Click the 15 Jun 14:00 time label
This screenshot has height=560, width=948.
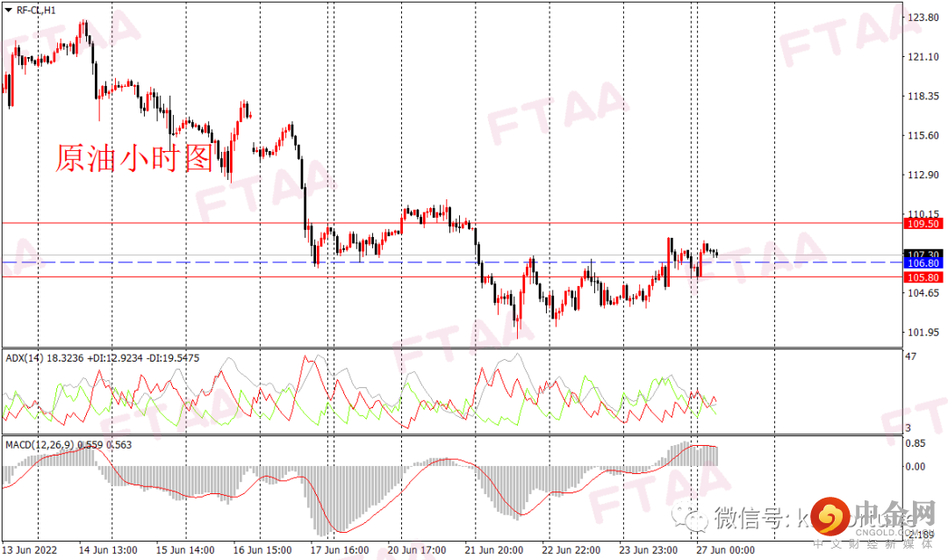coord(185,550)
